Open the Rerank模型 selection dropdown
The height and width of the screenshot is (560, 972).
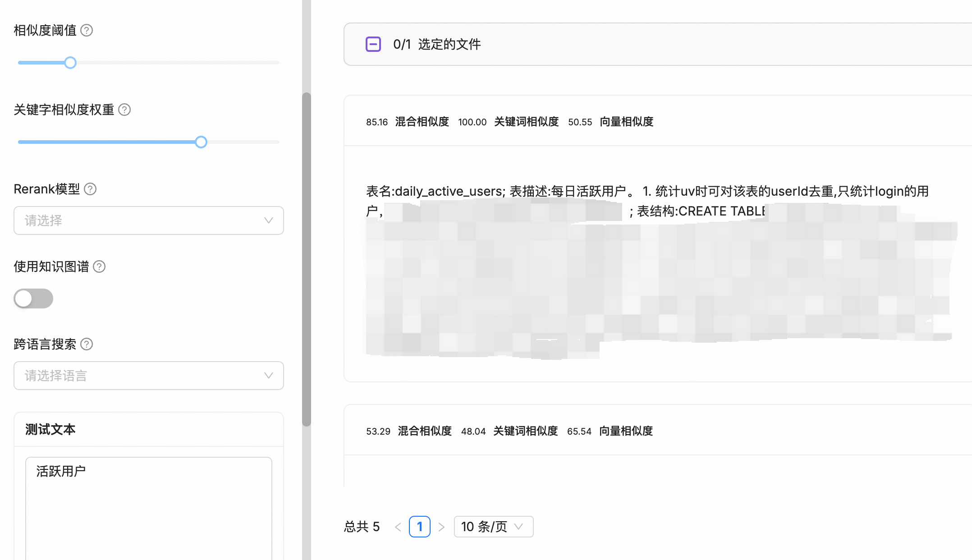coord(149,220)
